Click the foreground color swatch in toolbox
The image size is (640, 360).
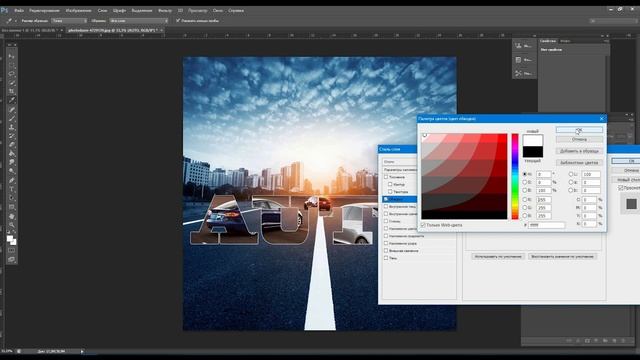point(10,239)
